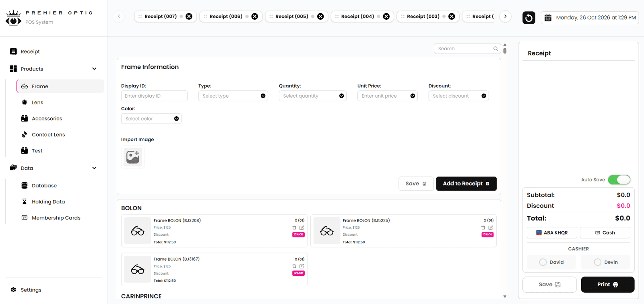Open the Discount dropdown
This screenshot has width=644, height=304.
[x=459, y=96]
